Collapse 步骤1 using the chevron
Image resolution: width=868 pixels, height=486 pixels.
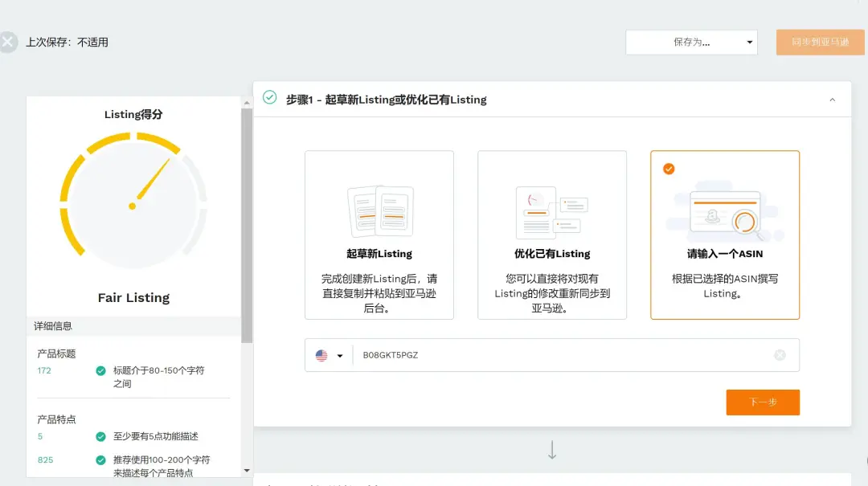coord(832,100)
